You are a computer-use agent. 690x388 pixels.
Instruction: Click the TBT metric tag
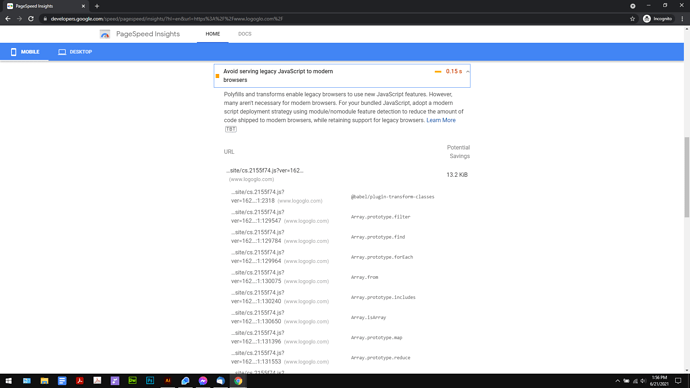click(231, 129)
